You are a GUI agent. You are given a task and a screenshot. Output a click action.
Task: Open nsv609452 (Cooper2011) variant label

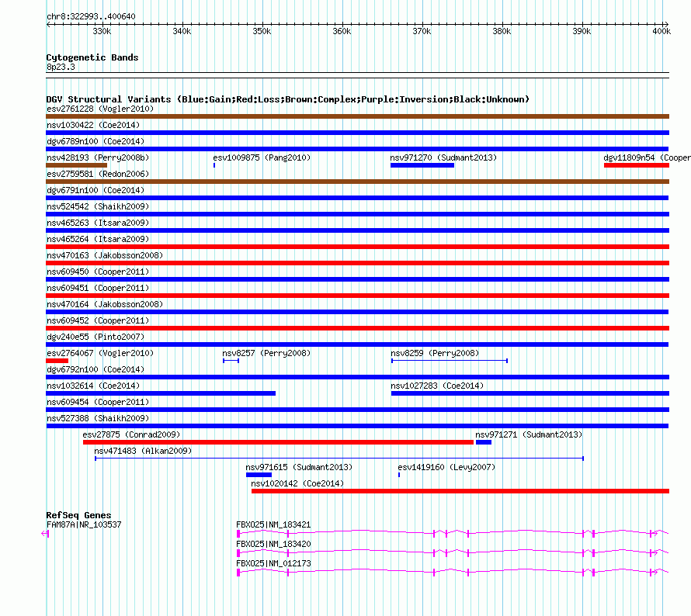pos(98,320)
